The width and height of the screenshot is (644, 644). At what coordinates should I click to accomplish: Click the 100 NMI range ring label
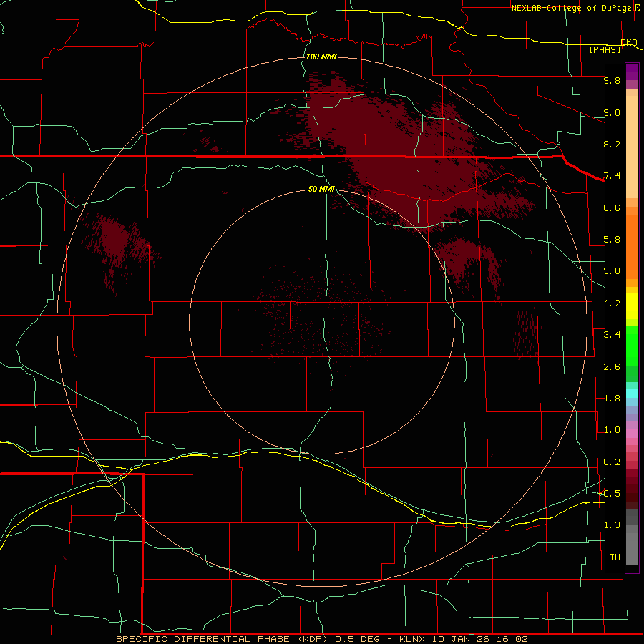tap(321, 57)
